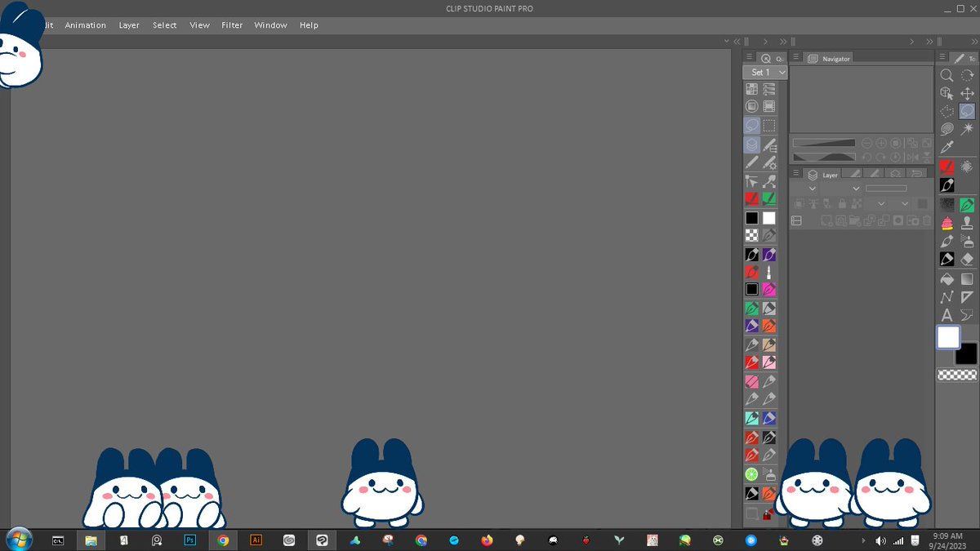The height and width of the screenshot is (551, 980).
Task: Collapse palette dock with double left chevron
Action: tap(736, 41)
